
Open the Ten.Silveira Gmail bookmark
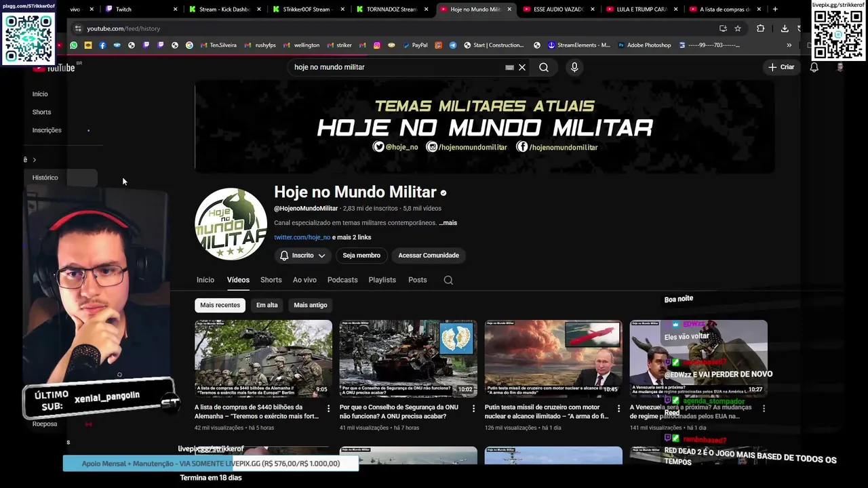pyautogui.click(x=218, y=45)
